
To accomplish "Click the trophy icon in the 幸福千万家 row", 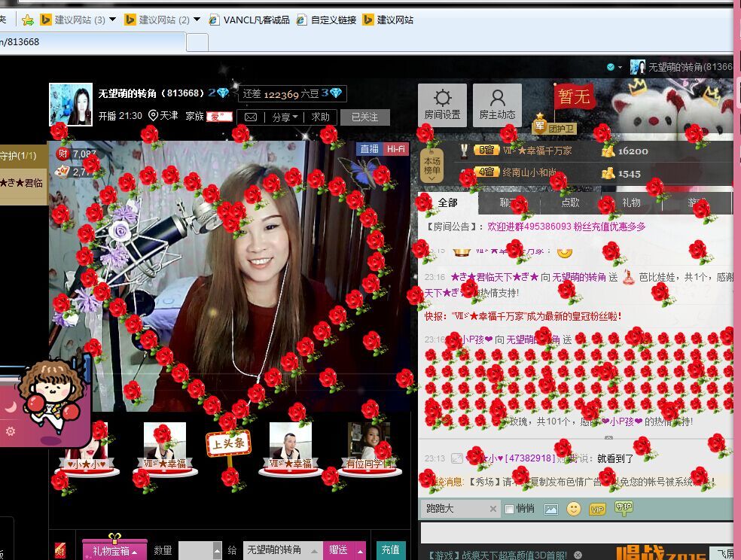I will pyautogui.click(x=464, y=151).
